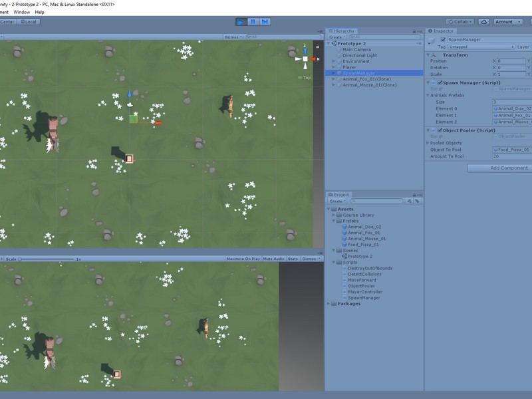Click the cloud services icon
532x399 pixels.
(x=484, y=22)
